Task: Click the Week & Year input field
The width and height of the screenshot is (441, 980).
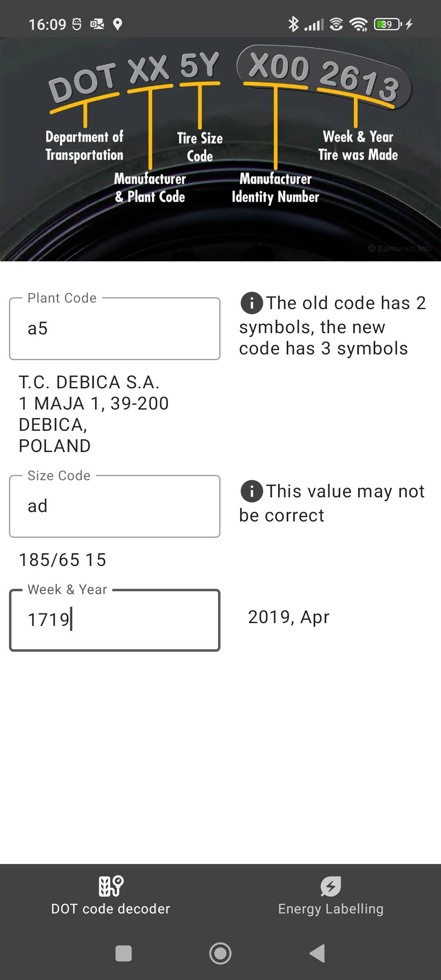Action: coord(115,620)
